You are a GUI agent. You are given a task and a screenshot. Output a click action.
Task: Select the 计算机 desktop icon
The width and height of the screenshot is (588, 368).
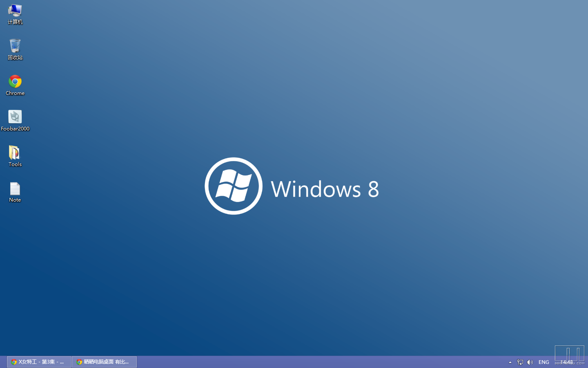[15, 14]
